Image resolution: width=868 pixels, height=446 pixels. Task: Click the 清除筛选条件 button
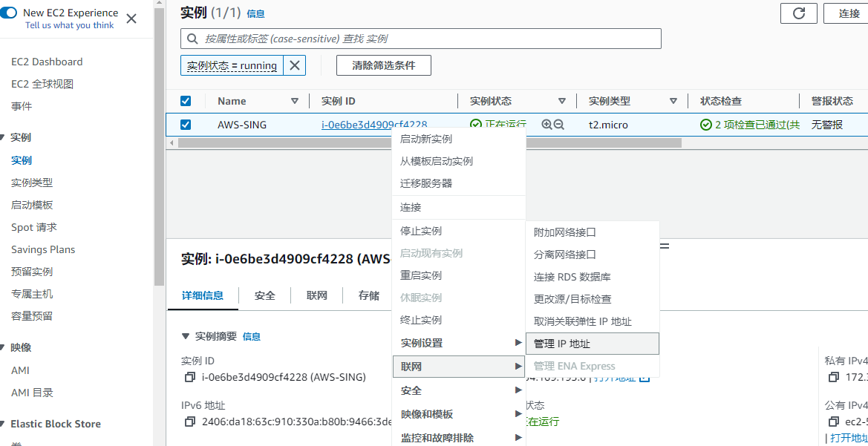383,65
